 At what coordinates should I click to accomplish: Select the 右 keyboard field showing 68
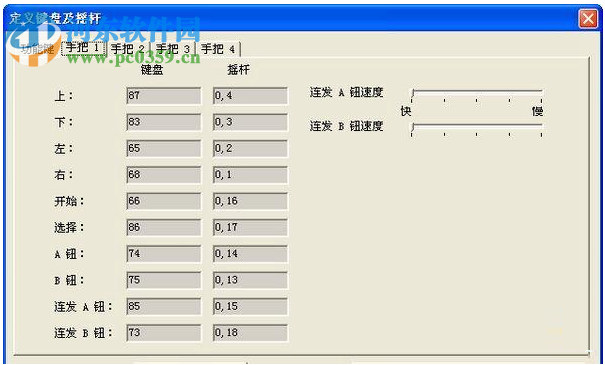(164, 175)
